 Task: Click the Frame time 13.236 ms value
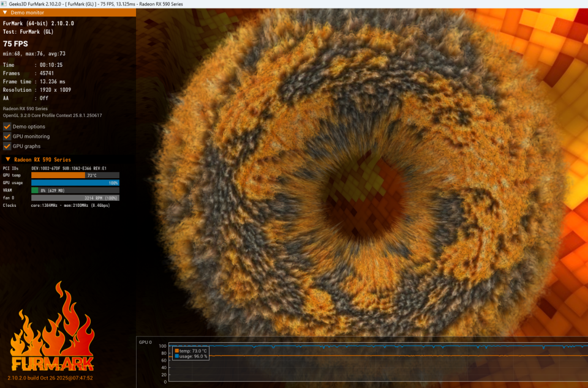tap(53, 81)
